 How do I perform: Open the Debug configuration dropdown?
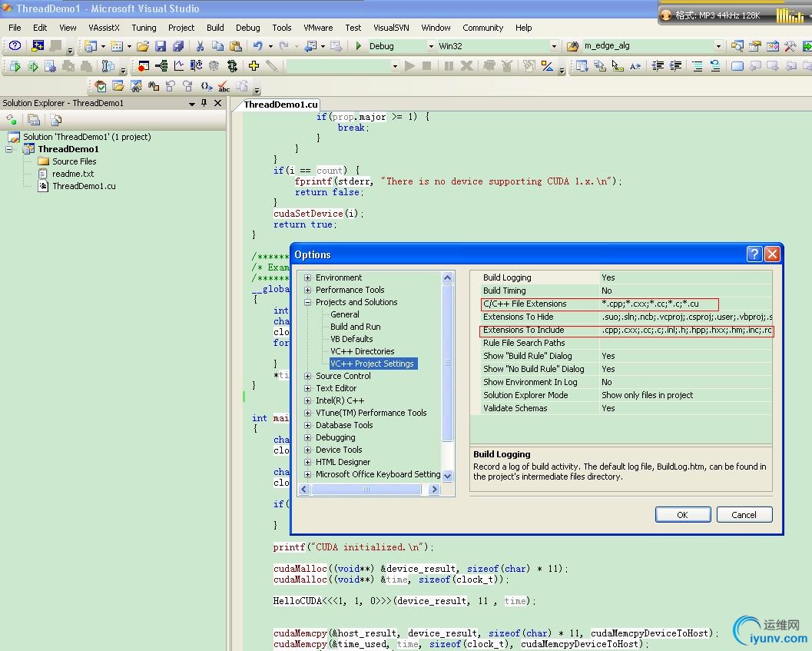coord(431,46)
